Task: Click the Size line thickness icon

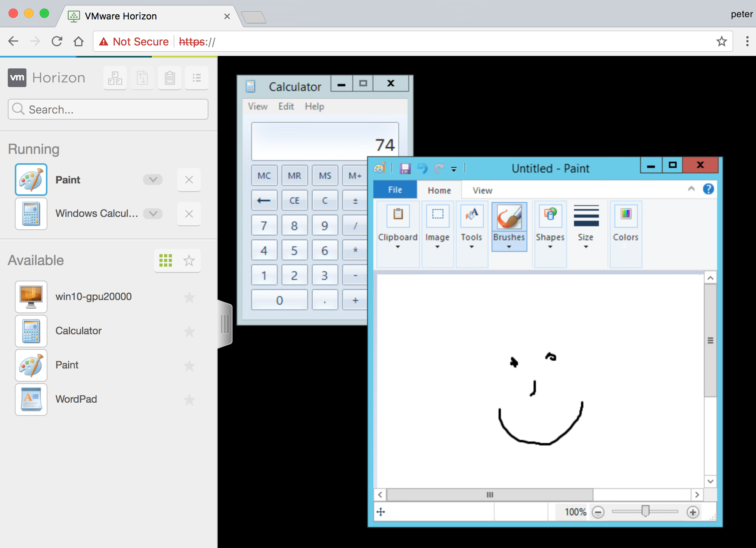Action: [x=586, y=216]
